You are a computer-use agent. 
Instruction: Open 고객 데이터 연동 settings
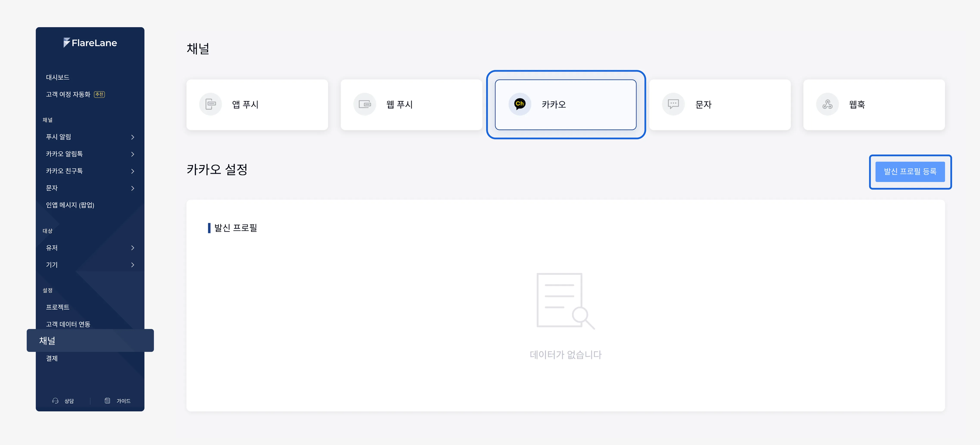(x=68, y=324)
